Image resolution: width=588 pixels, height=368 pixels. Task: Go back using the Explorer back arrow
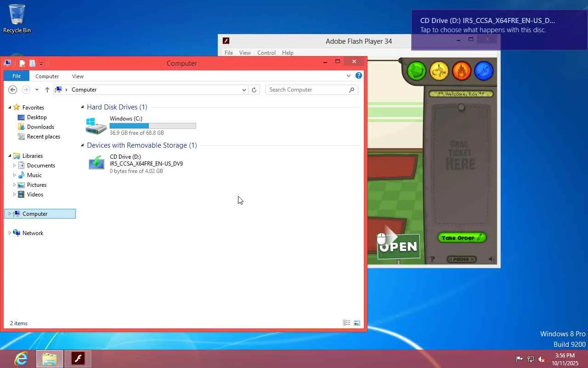click(x=13, y=90)
